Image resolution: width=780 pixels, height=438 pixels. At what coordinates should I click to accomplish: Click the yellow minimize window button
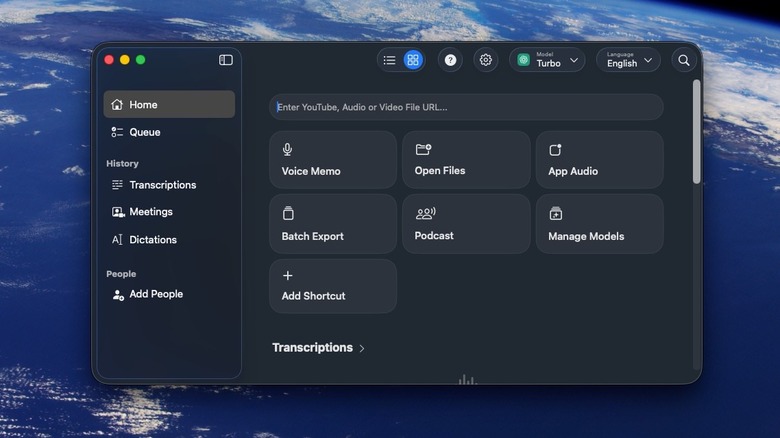click(x=125, y=60)
